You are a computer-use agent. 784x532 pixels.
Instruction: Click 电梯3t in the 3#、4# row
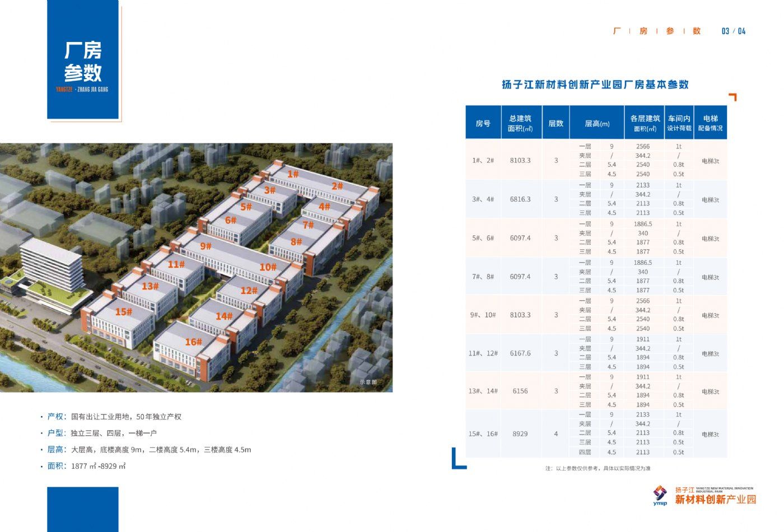(x=710, y=199)
